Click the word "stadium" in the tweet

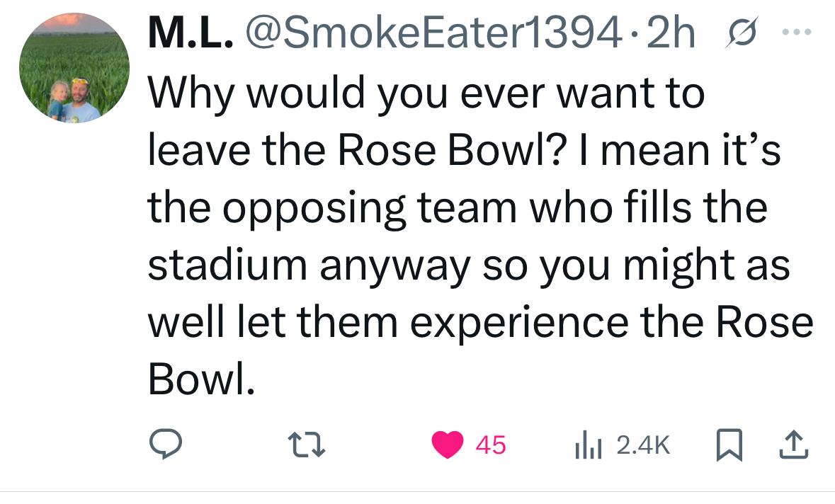[228, 265]
